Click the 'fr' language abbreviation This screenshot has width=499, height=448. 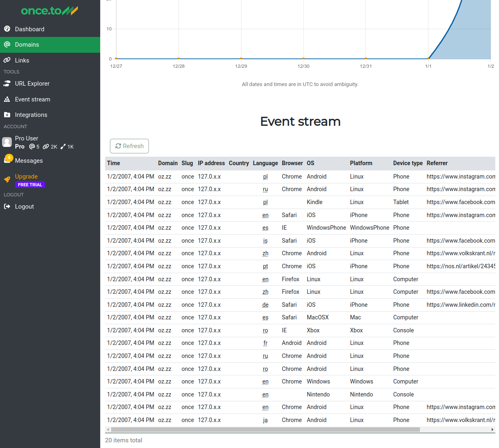(x=265, y=343)
